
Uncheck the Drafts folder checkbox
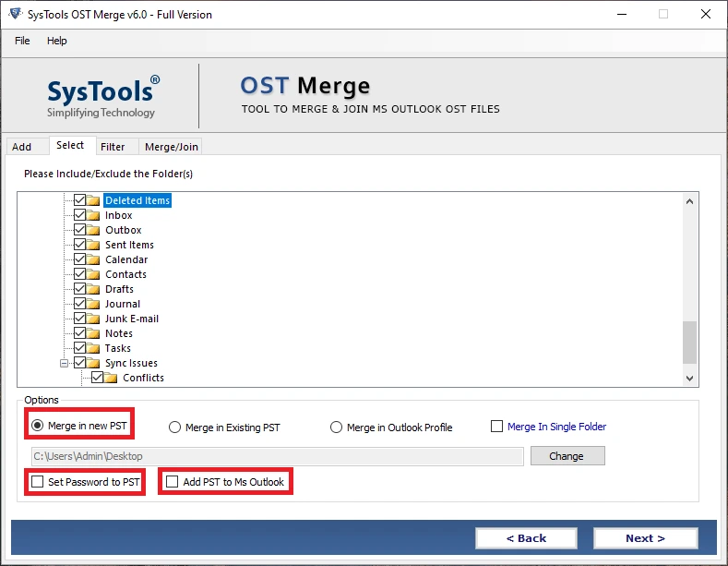click(80, 289)
